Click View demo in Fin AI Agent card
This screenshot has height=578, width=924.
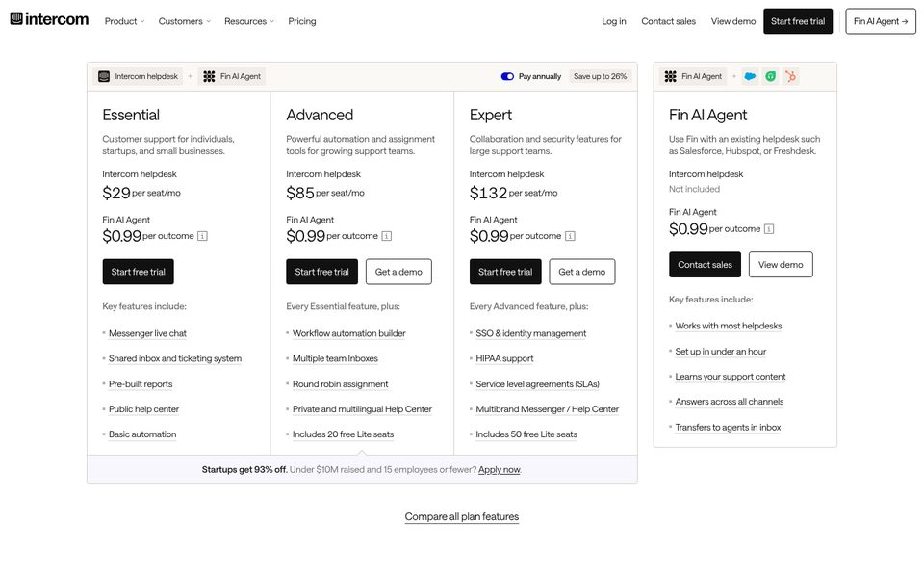click(x=781, y=265)
